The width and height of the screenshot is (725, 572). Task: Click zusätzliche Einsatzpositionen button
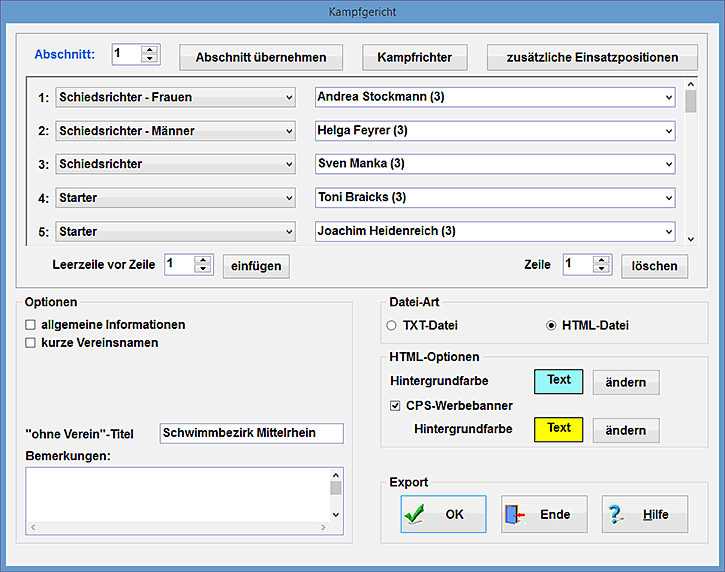coord(592,58)
